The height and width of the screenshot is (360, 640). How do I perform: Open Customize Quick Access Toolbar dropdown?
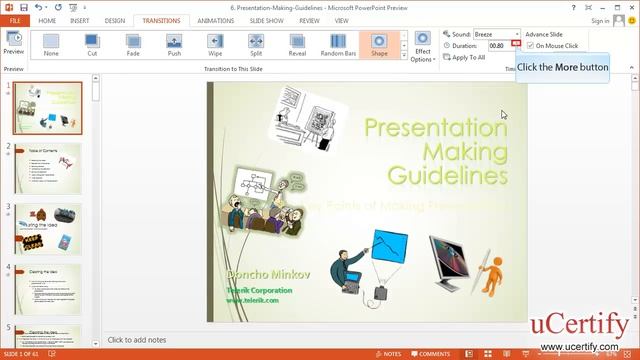[x=85, y=8]
